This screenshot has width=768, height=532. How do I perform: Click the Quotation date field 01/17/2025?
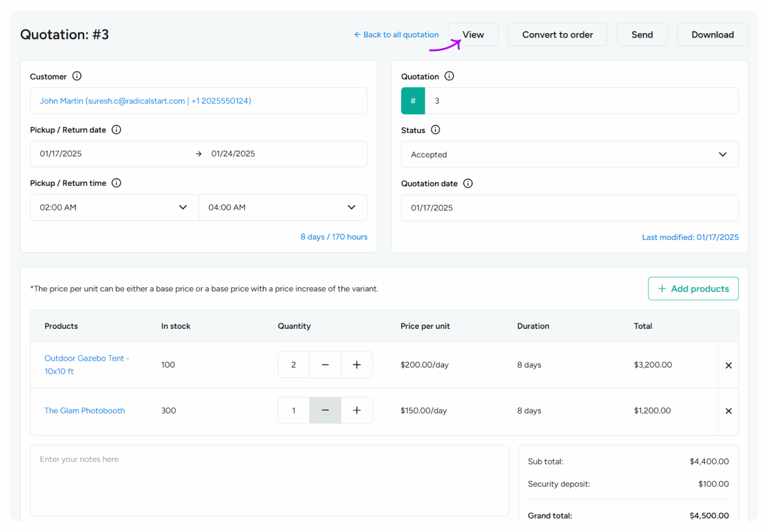pos(570,208)
